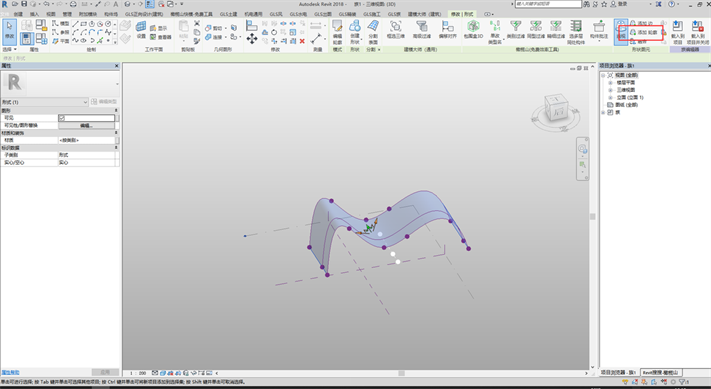Viewport: 711px width, 389px height.
Task: Open the Set work plane grid tool
Action: click(x=141, y=30)
